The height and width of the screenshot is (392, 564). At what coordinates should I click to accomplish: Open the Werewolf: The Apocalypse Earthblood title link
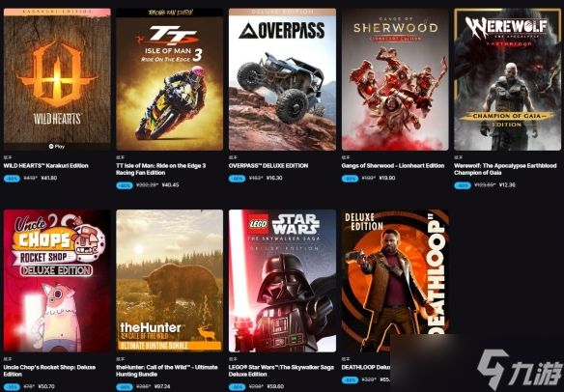click(x=505, y=169)
